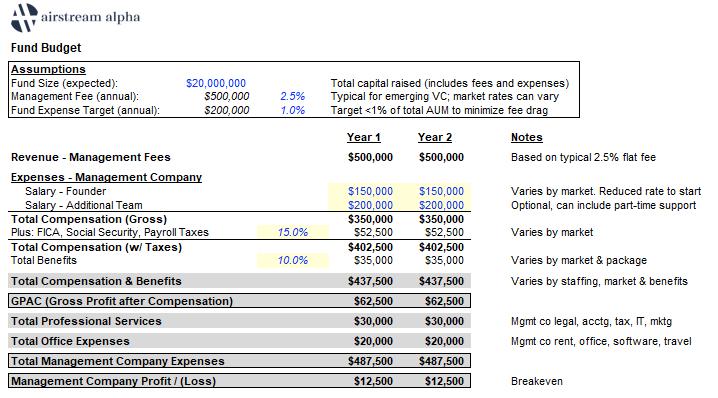
Task: Click Year 1 GPAC value $62,500
Action: click(x=373, y=301)
